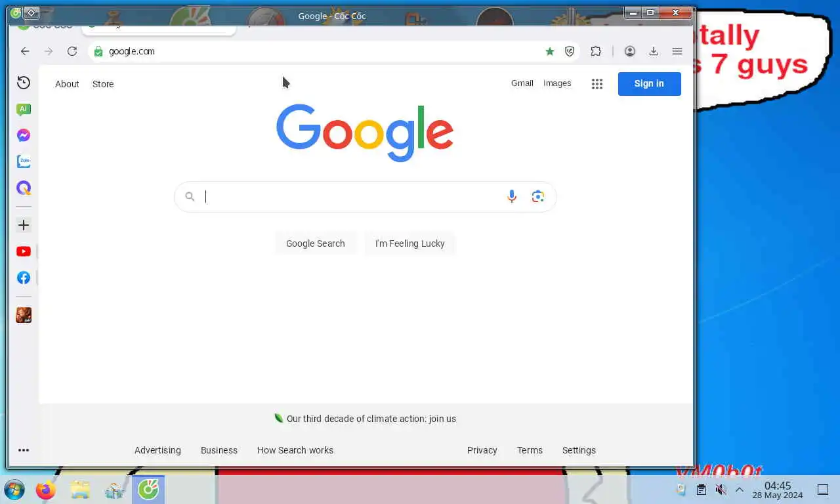Go back to previous page
840x504 pixels.
25,51
